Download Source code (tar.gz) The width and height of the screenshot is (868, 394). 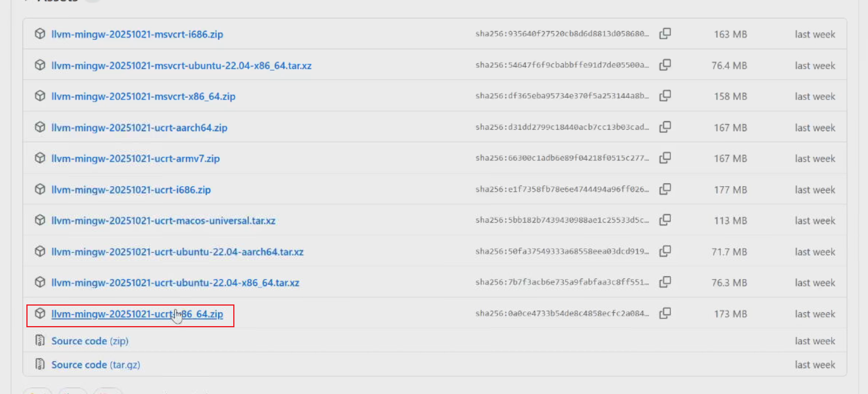coord(96,365)
